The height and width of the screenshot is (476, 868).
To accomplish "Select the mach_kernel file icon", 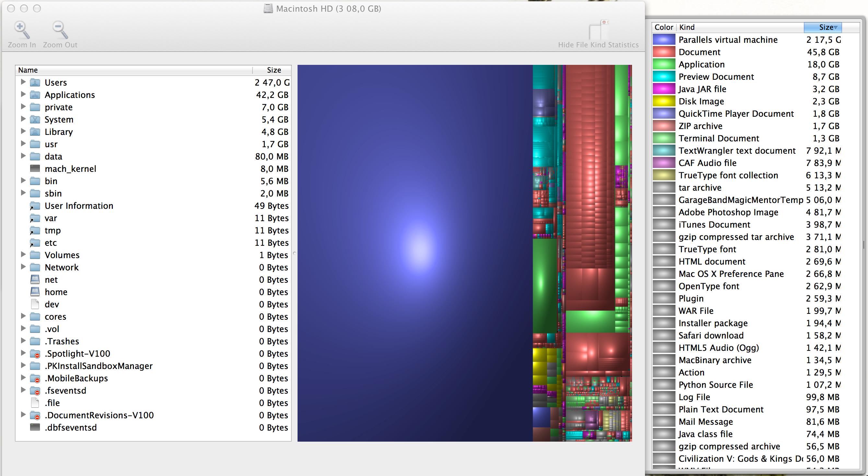I will pos(35,169).
